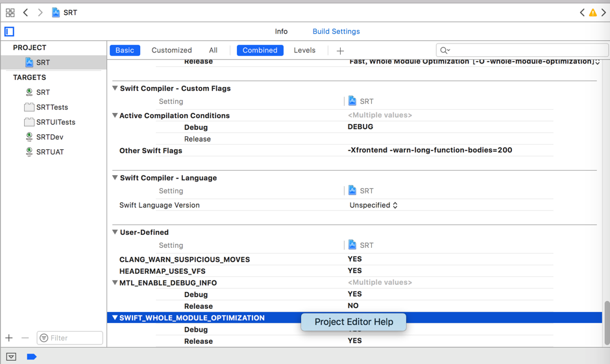Collapse MTL_ENABLE_DEBUG_INFO setting
Viewport: 610px width, 364px height.
tap(115, 283)
